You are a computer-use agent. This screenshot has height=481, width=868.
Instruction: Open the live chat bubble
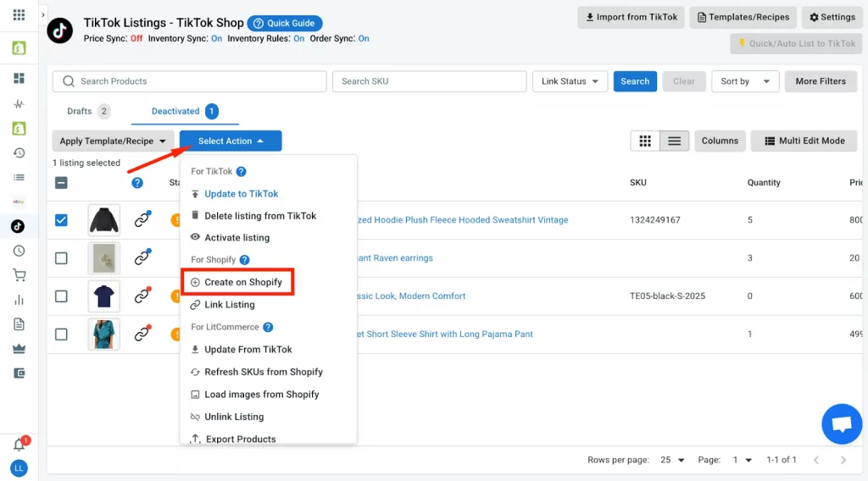point(842,424)
